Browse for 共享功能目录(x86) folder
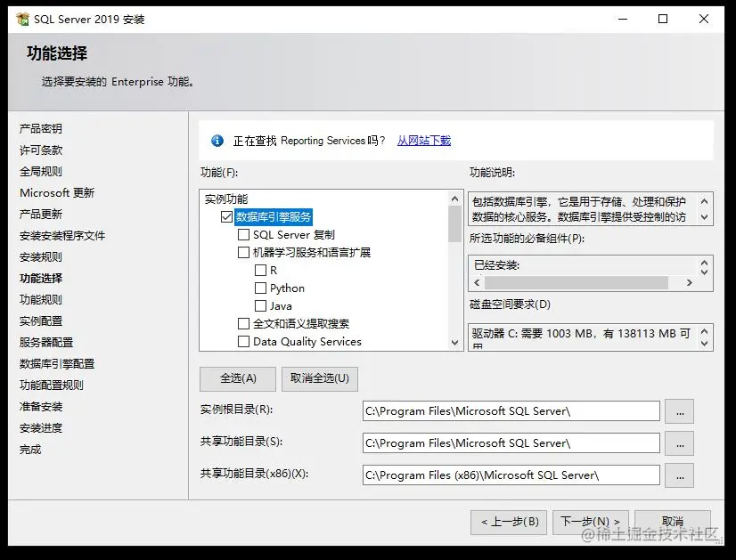This screenshot has height=560, width=736. (680, 475)
